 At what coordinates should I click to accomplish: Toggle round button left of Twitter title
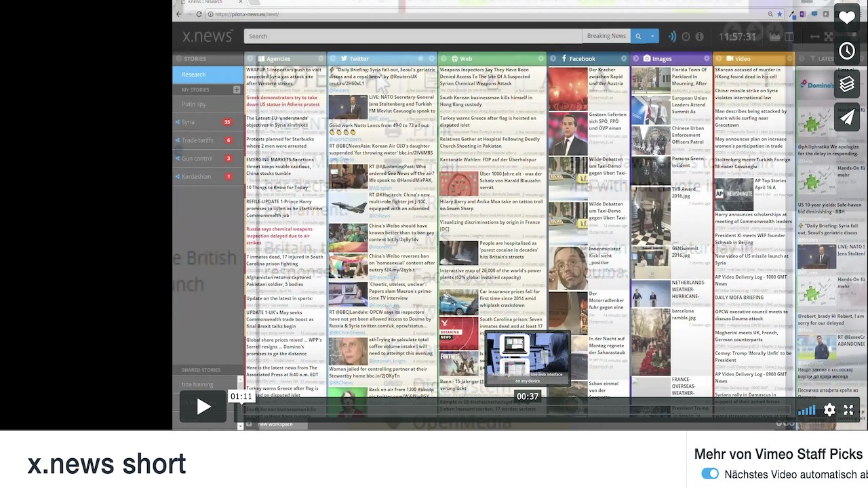(332, 59)
